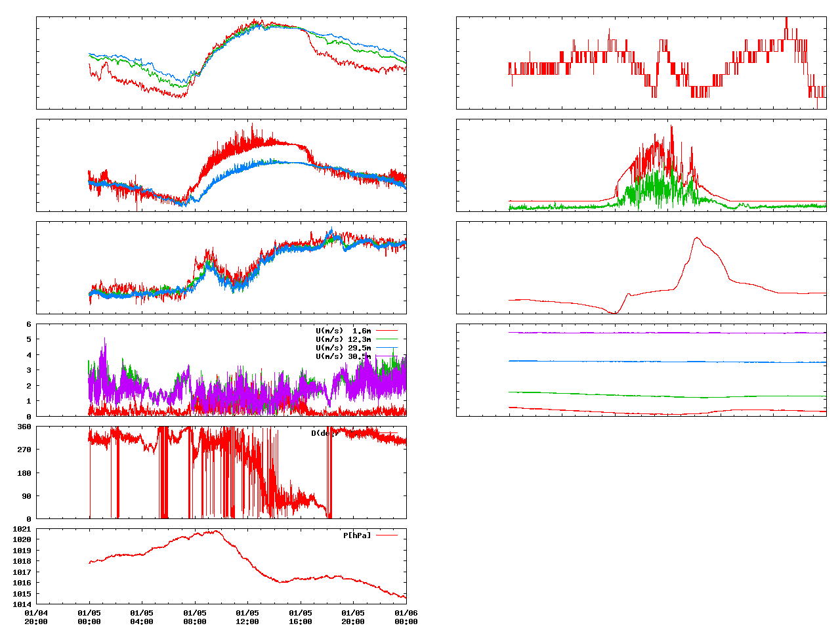Click the '01/05 08:00' time axis label
This screenshot has width=840, height=630.
[x=195, y=618]
